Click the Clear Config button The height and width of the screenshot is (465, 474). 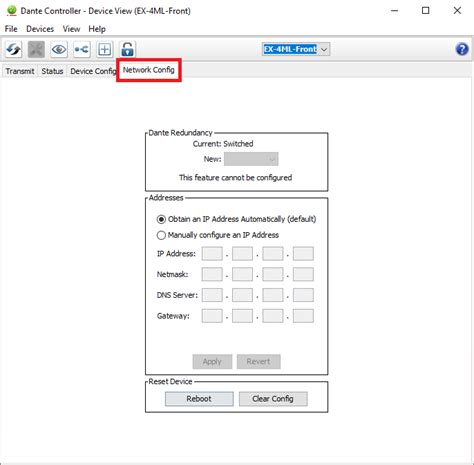(273, 399)
